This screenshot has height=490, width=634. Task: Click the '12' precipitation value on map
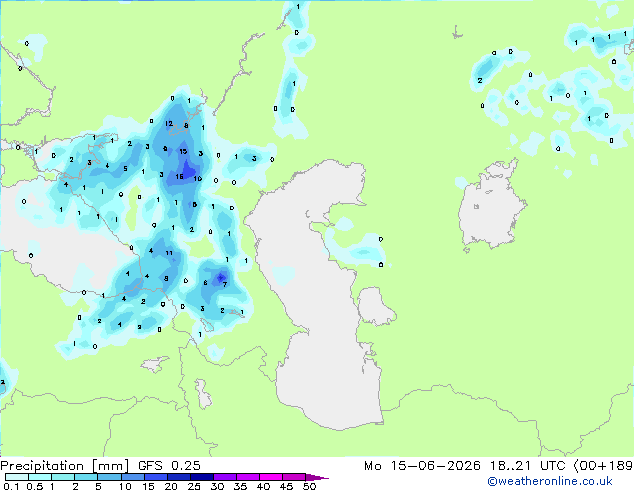pyautogui.click(x=169, y=123)
